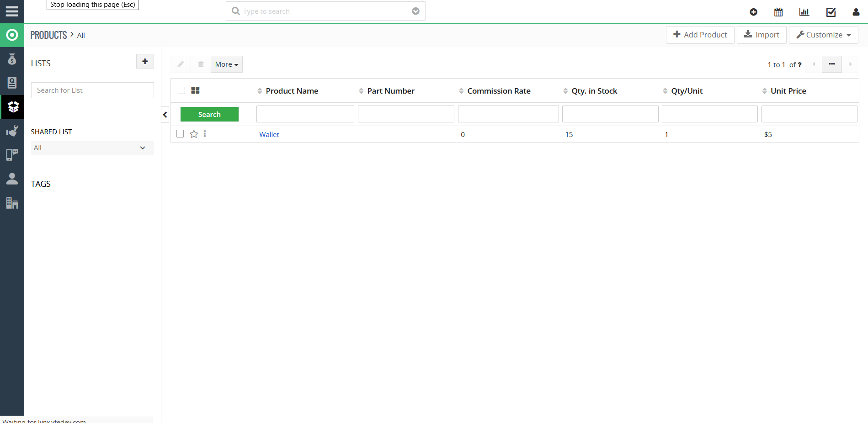Open page jump ellipsis button
This screenshot has height=423, width=868.
tap(832, 64)
